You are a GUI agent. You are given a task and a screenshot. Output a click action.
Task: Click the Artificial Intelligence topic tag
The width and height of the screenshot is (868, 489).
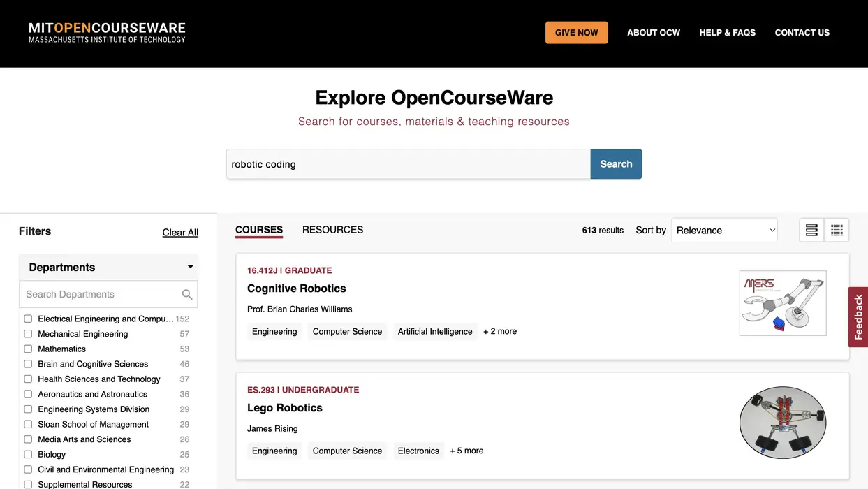click(435, 332)
